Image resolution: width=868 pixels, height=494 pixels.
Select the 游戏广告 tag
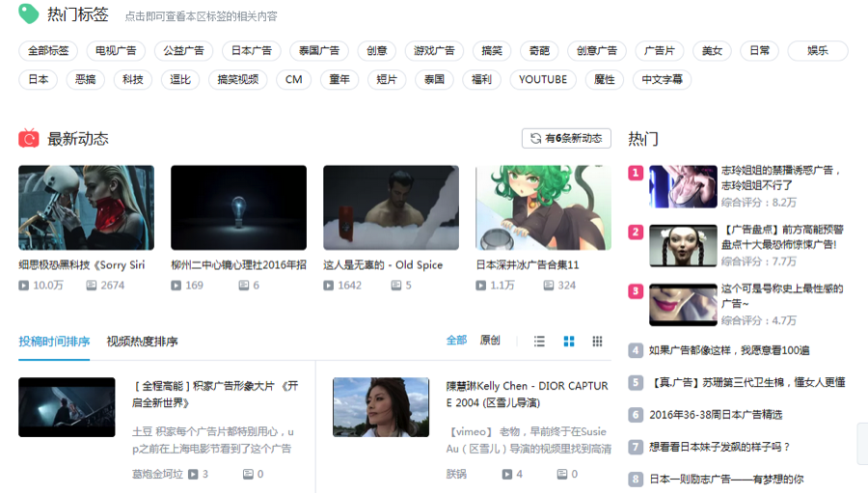434,50
